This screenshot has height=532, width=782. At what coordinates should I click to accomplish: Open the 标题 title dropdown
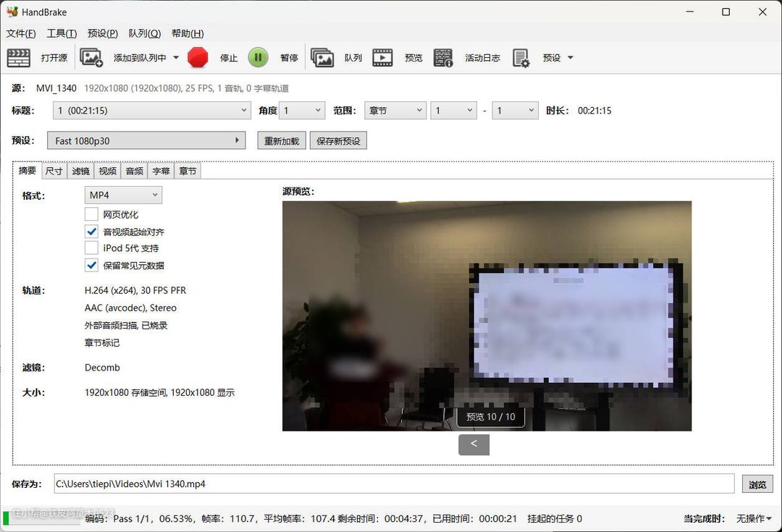click(152, 111)
